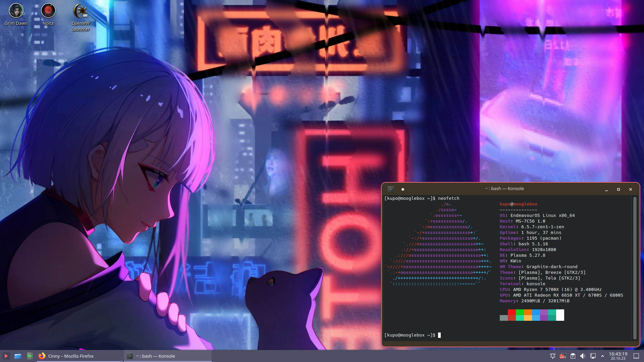This screenshot has width=644, height=362.
Task: Open the application launcher in the taskbar
Action: [6, 356]
